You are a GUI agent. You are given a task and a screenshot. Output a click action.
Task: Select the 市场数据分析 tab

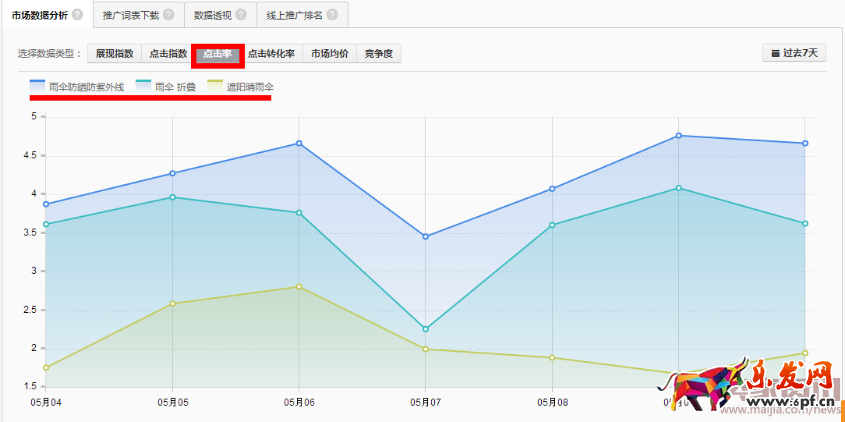coord(40,15)
